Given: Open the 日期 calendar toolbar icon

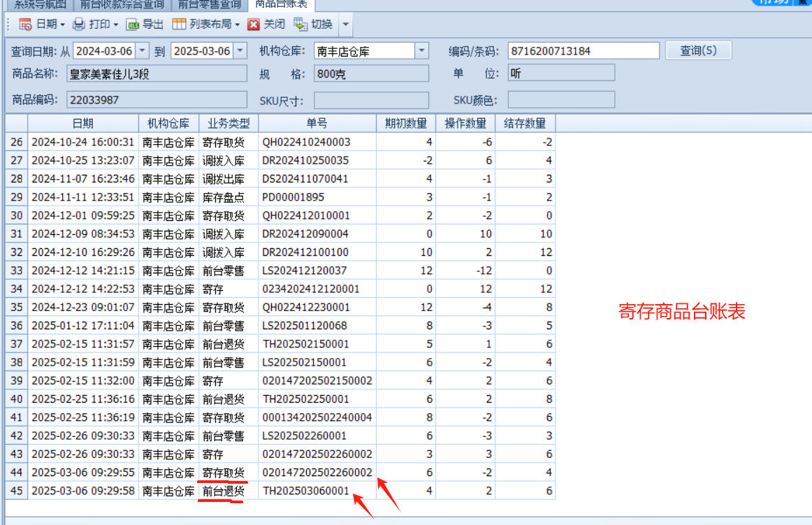Looking at the screenshot, I should [25, 24].
